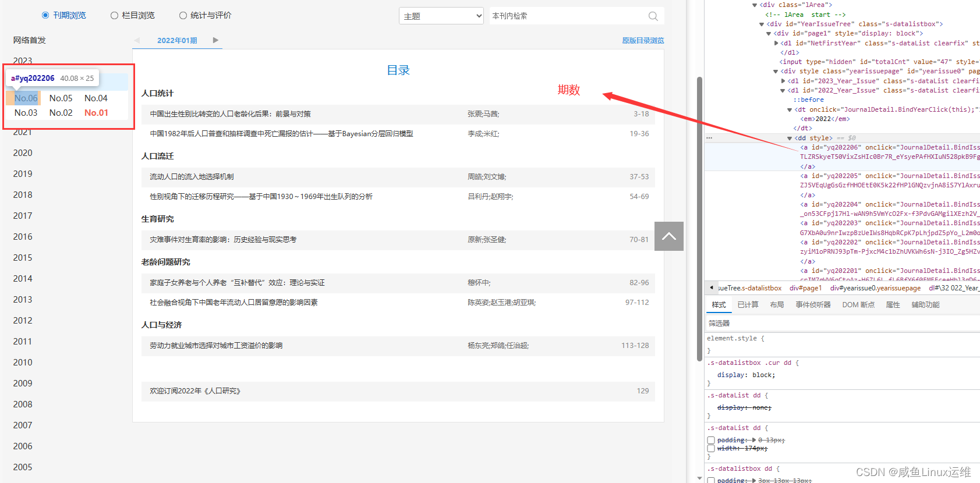Open article 灾难事件对生育率的影响
Screen dimensions: 980x483
pos(223,240)
